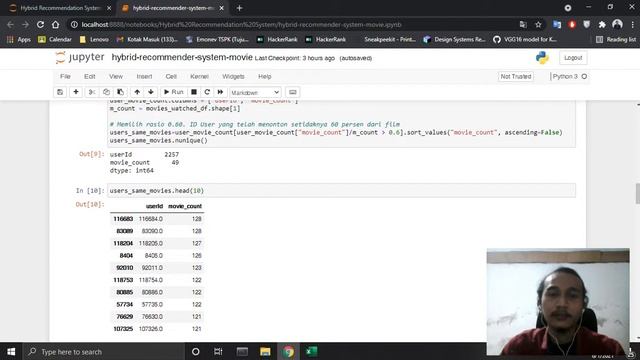The width and height of the screenshot is (640, 360).
Task: Open the View menu
Action: 116,76
